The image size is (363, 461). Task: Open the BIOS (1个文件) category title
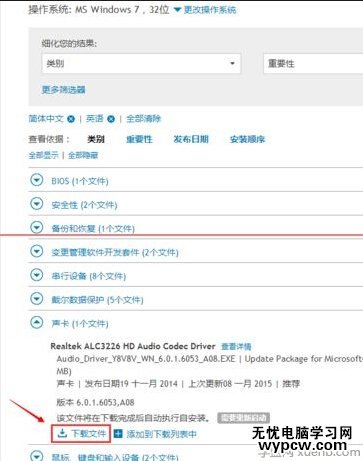80,181
